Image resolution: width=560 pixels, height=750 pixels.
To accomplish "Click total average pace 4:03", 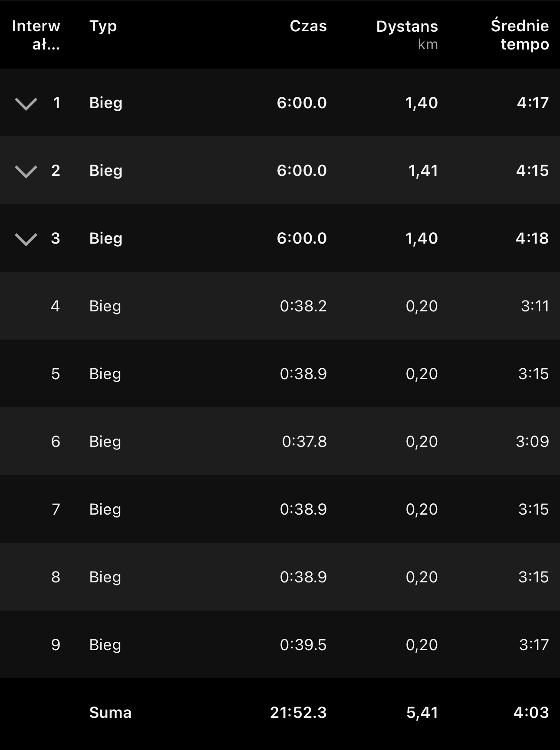I will [531, 713].
